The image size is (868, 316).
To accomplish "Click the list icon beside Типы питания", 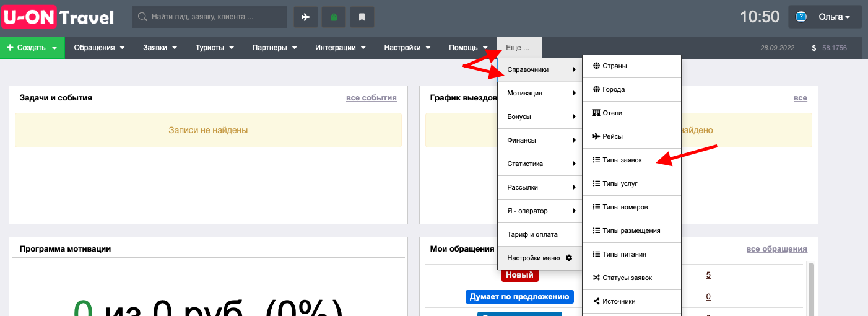I will [x=596, y=254].
